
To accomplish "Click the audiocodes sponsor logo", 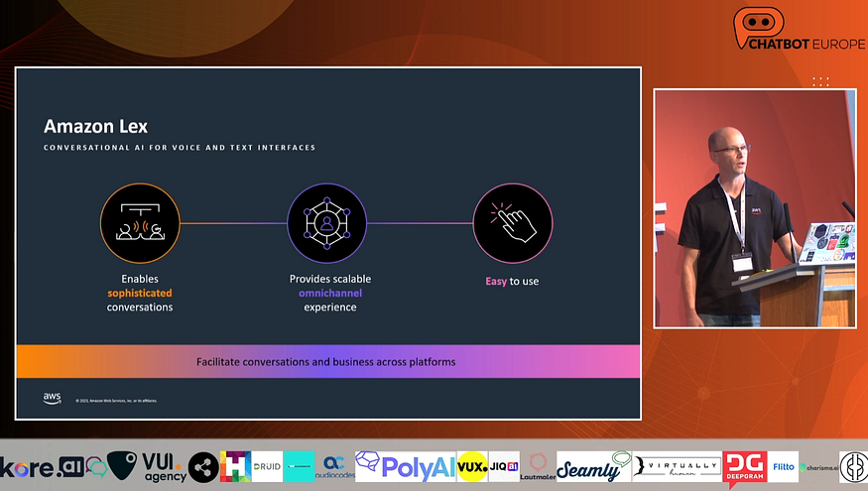I will click(335, 467).
